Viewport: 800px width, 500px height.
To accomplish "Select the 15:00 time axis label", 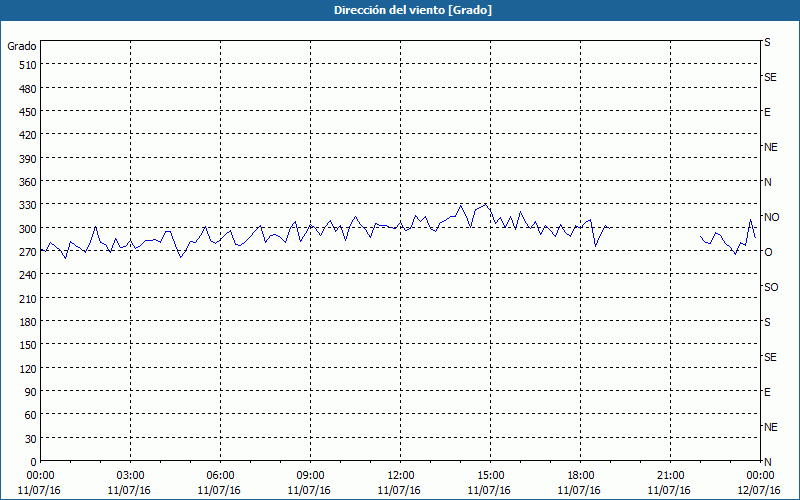I will coord(490,476).
